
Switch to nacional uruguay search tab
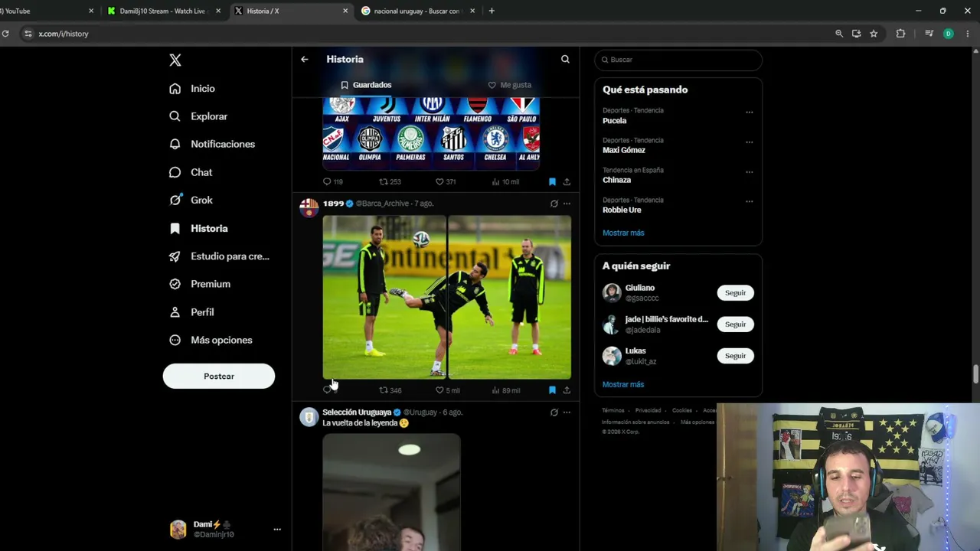418,11
